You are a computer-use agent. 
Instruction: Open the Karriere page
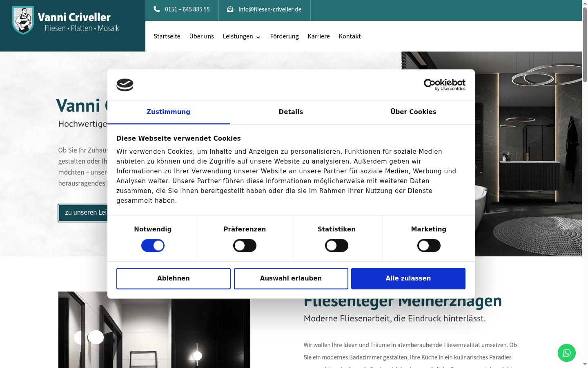click(319, 36)
